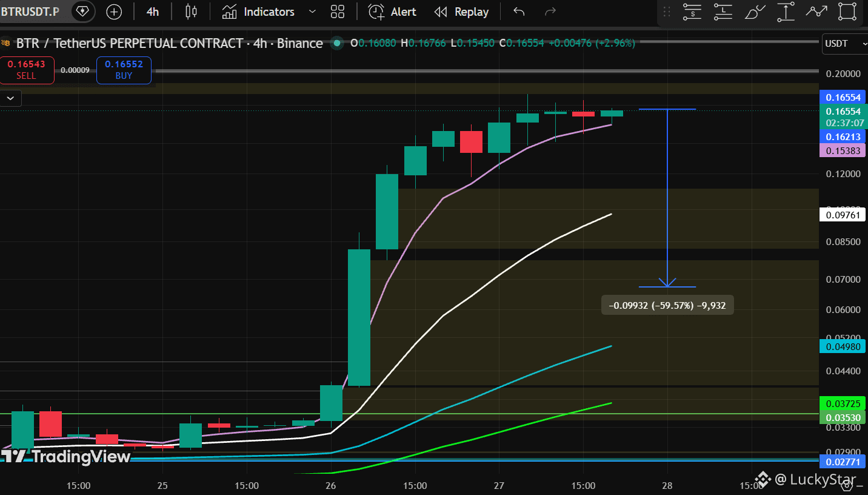Click the 0.15383 purple moving average label
Image resolution: width=868 pixels, height=495 pixels.
(x=843, y=150)
